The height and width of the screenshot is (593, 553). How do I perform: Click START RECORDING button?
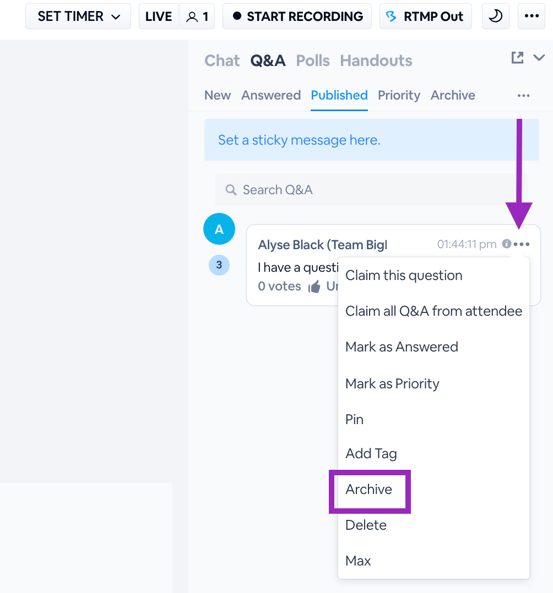pos(297,16)
